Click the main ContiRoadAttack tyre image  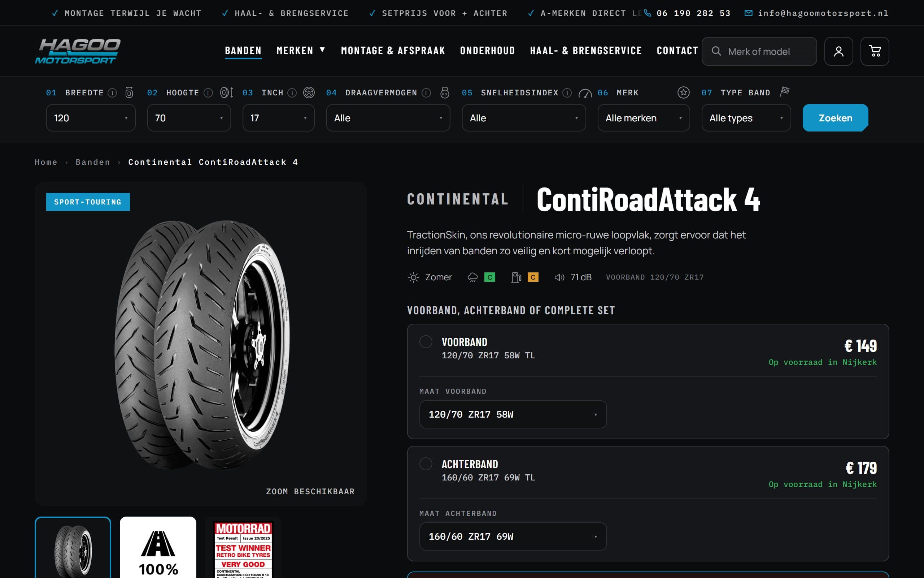[202, 345]
